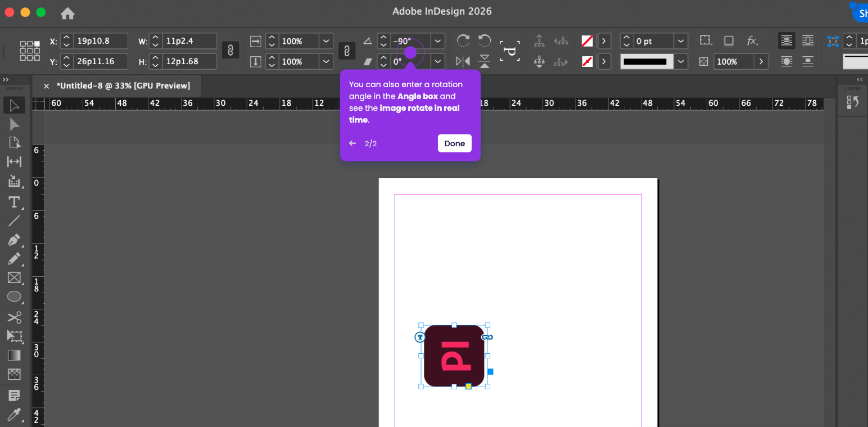Image resolution: width=868 pixels, height=427 pixels.
Task: Click the width field 11p2.4
Action: [x=189, y=41]
